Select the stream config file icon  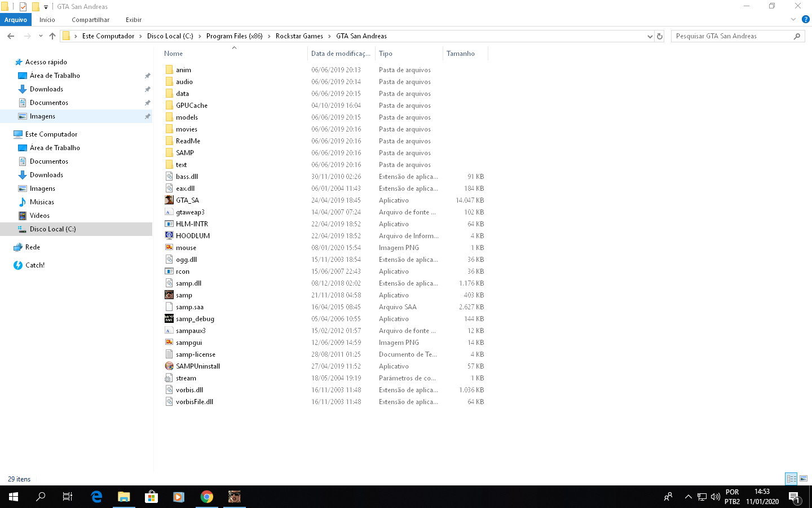pyautogui.click(x=169, y=378)
